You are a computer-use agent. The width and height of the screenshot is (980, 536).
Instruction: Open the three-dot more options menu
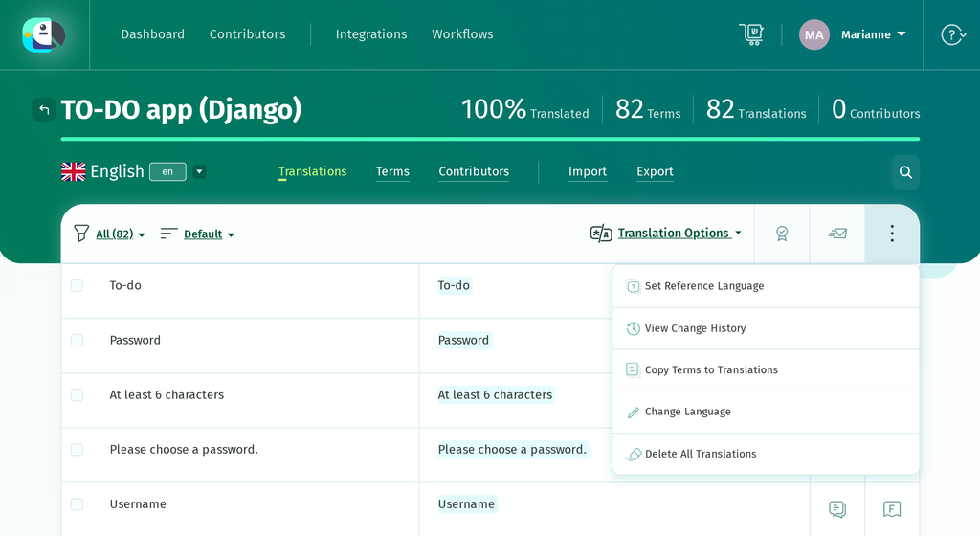pos(892,234)
